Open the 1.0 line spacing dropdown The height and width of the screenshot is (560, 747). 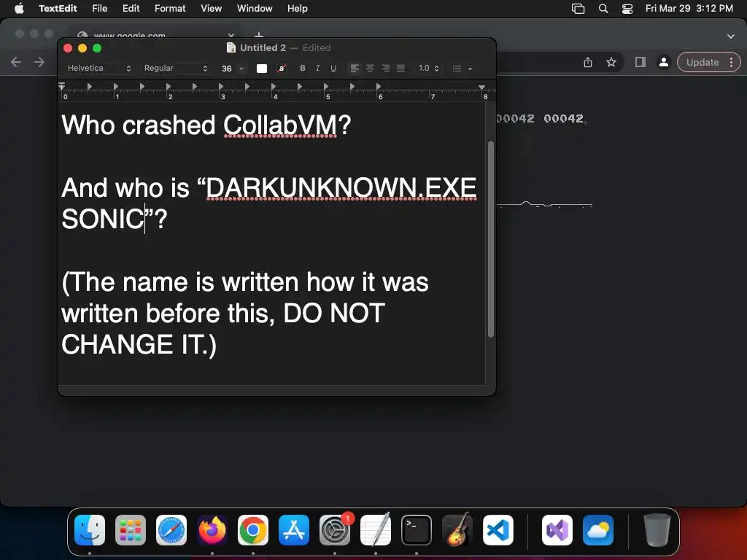tap(428, 68)
